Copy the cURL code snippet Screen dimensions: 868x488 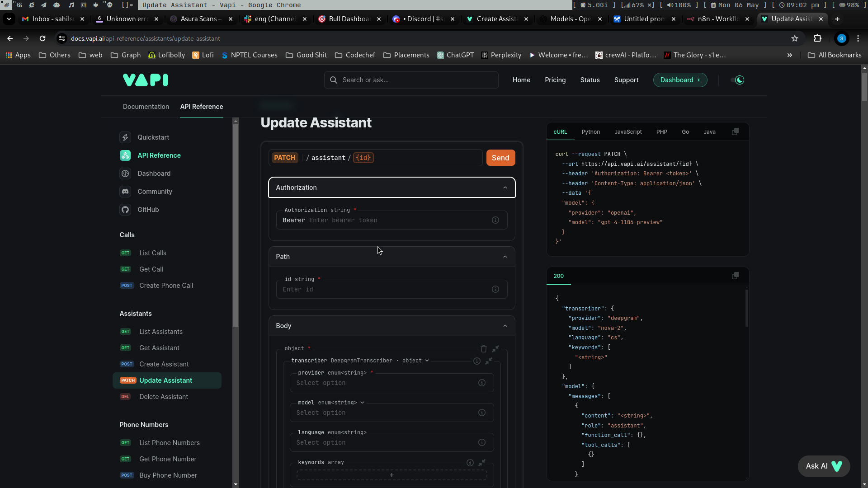pyautogui.click(x=736, y=131)
